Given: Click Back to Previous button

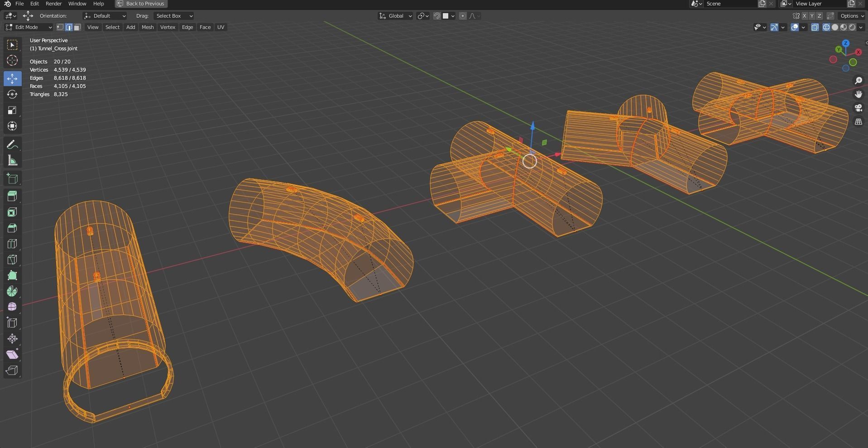Looking at the screenshot, I should point(141,4).
